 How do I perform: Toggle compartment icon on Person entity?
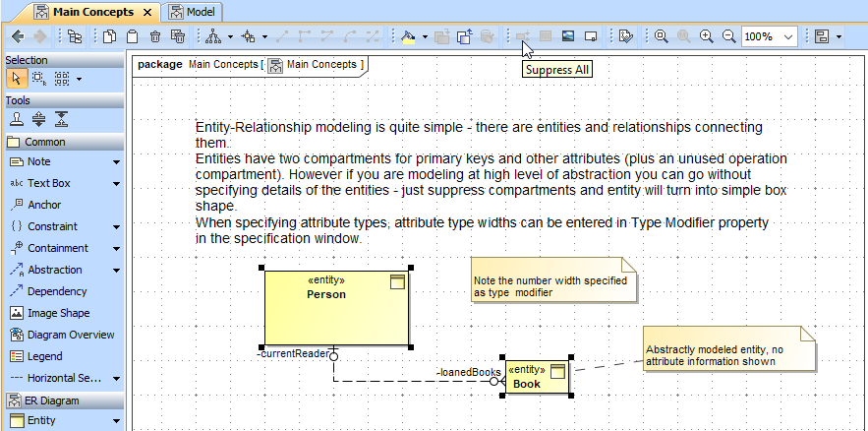pos(398,282)
